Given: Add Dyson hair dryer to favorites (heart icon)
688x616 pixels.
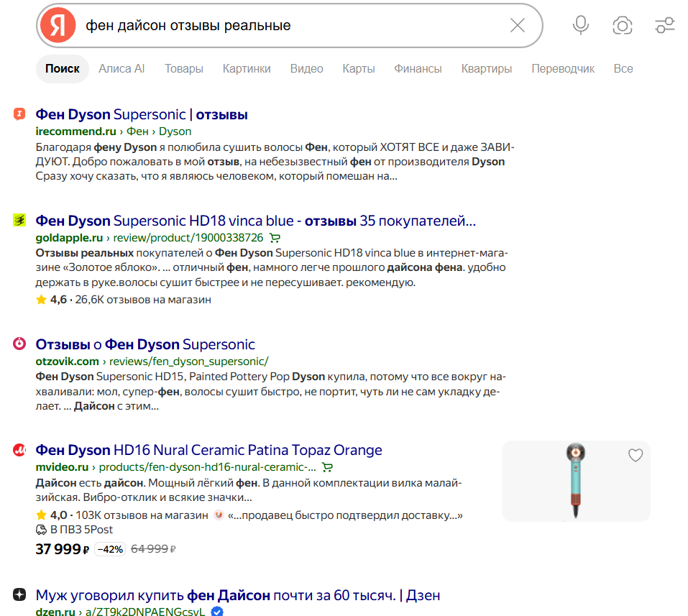Looking at the screenshot, I should coord(636,456).
